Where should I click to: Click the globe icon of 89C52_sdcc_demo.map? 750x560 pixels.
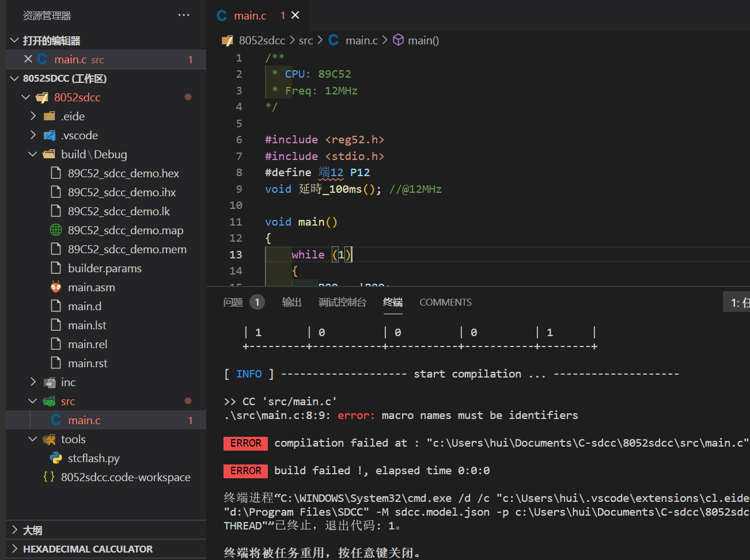[56, 230]
